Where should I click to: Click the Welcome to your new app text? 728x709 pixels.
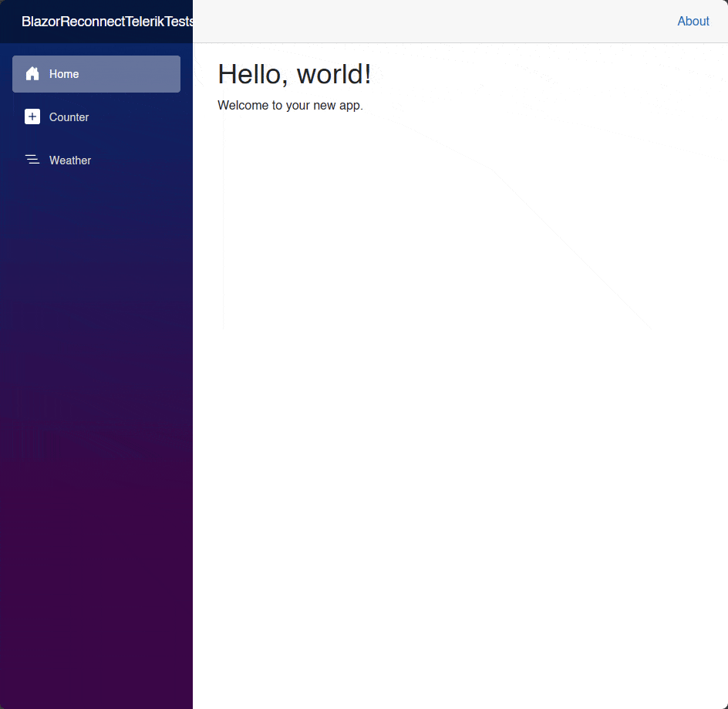point(290,105)
